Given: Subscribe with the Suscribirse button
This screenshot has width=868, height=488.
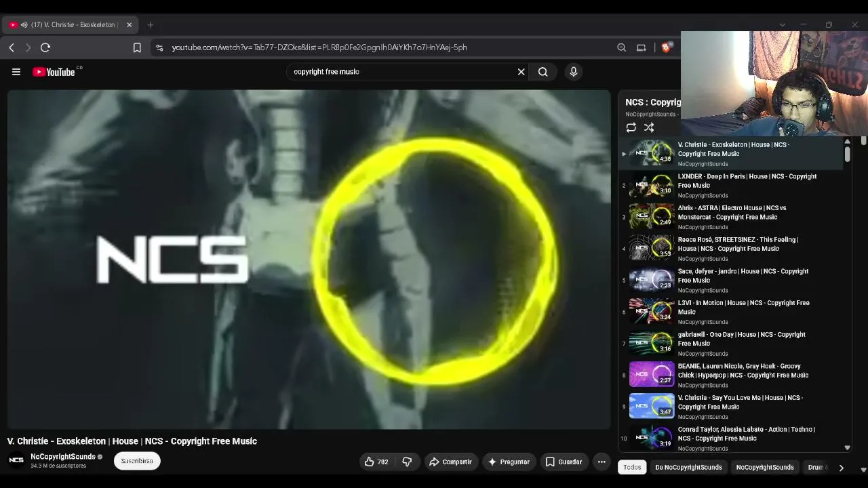Looking at the screenshot, I should [137, 461].
